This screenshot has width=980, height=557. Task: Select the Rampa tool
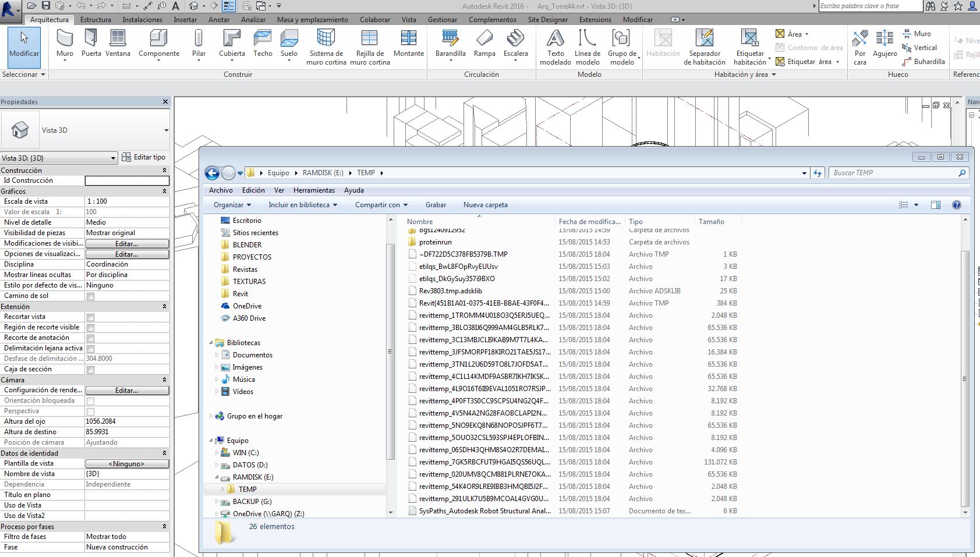click(x=484, y=44)
